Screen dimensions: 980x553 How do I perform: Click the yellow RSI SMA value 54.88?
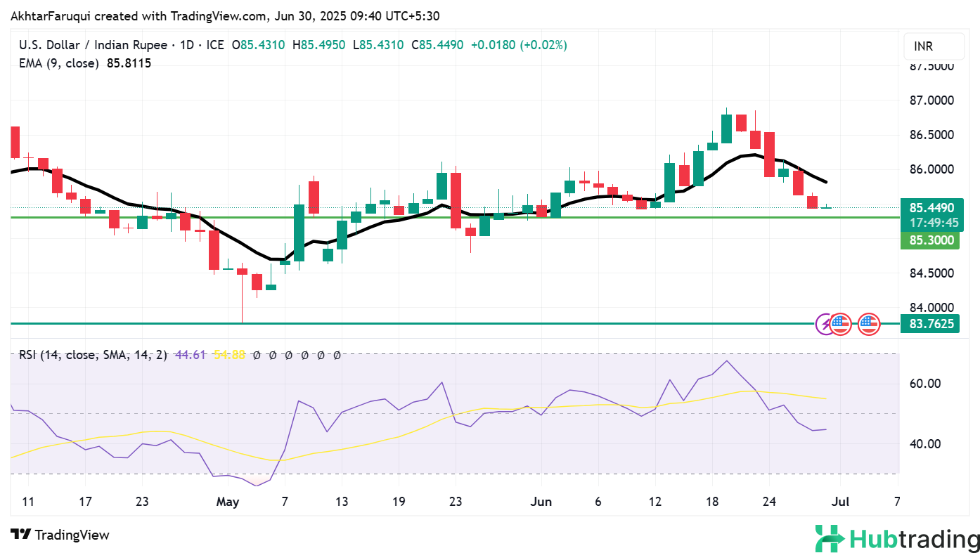[229, 355]
